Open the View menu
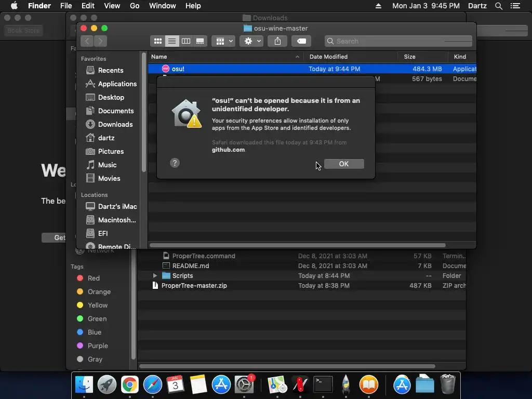This screenshot has width=532, height=399. (x=112, y=6)
